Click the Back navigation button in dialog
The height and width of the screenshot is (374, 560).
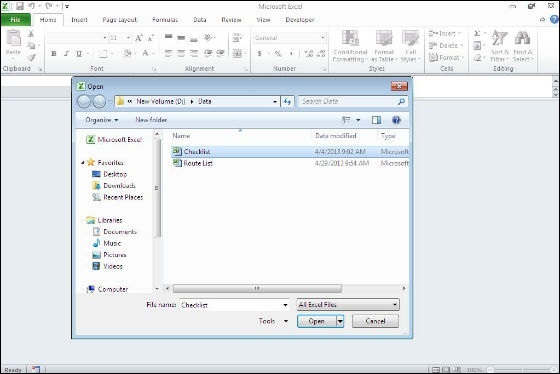coord(84,101)
